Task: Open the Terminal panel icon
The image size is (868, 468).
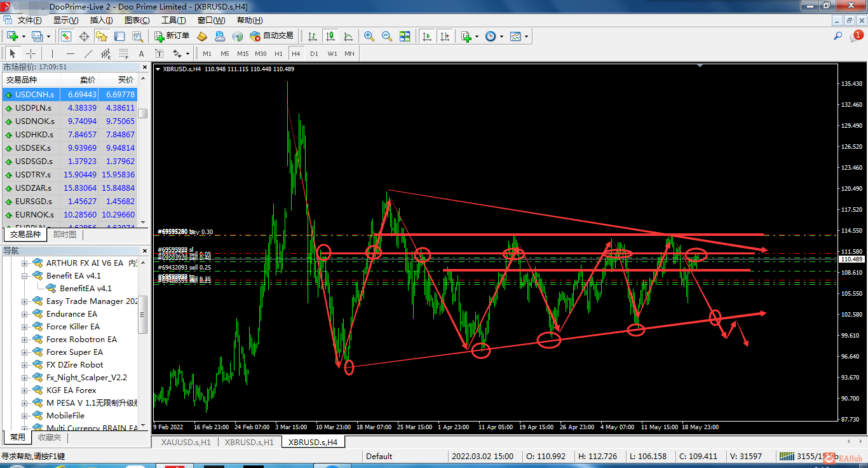Action: click(x=119, y=36)
